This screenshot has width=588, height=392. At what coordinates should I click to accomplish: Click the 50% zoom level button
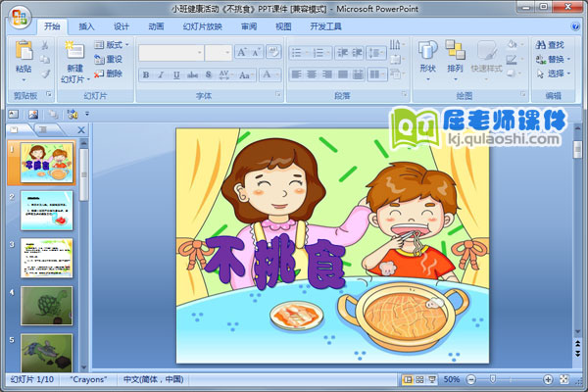[452, 379]
